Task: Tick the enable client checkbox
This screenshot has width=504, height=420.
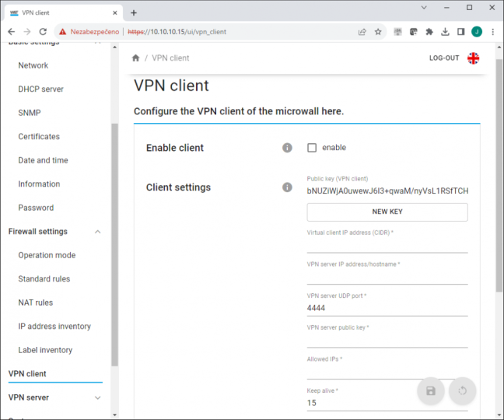Action: 312,148
